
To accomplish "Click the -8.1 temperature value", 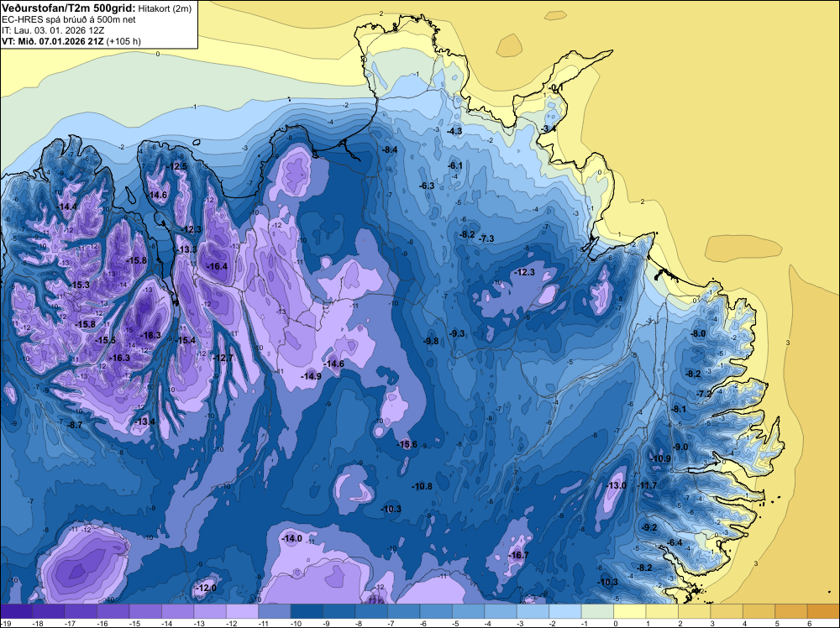I will (678, 409).
